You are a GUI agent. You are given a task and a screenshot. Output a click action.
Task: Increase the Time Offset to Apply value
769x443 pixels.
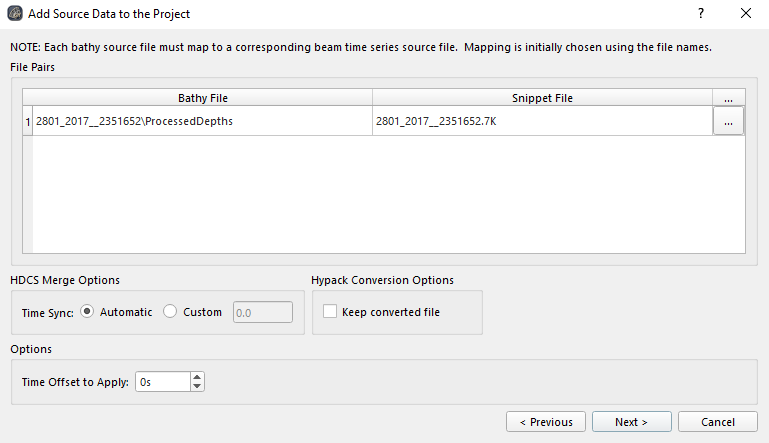point(197,377)
